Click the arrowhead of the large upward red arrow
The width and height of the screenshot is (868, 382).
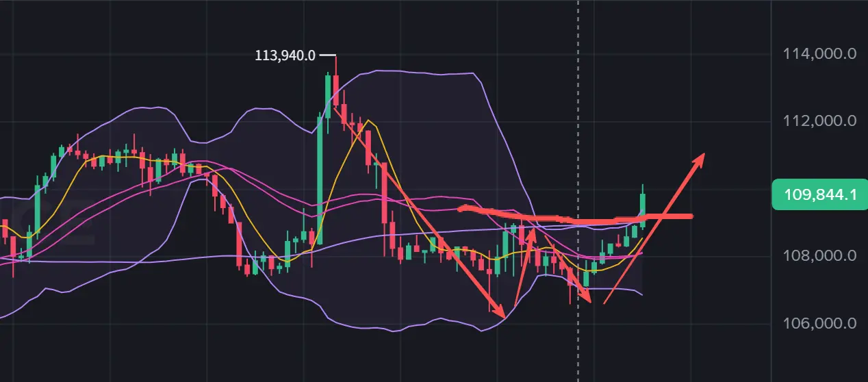pyautogui.click(x=698, y=160)
